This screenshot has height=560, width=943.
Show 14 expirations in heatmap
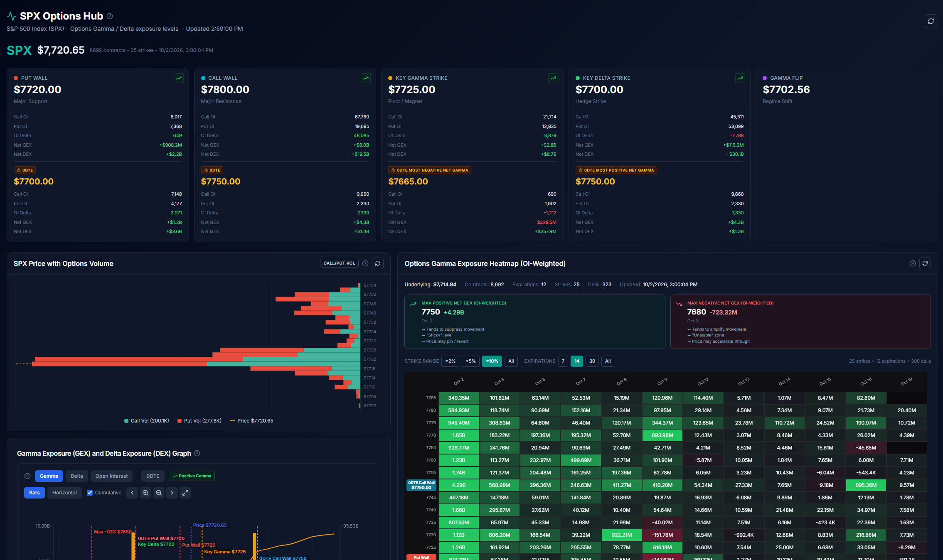point(577,361)
